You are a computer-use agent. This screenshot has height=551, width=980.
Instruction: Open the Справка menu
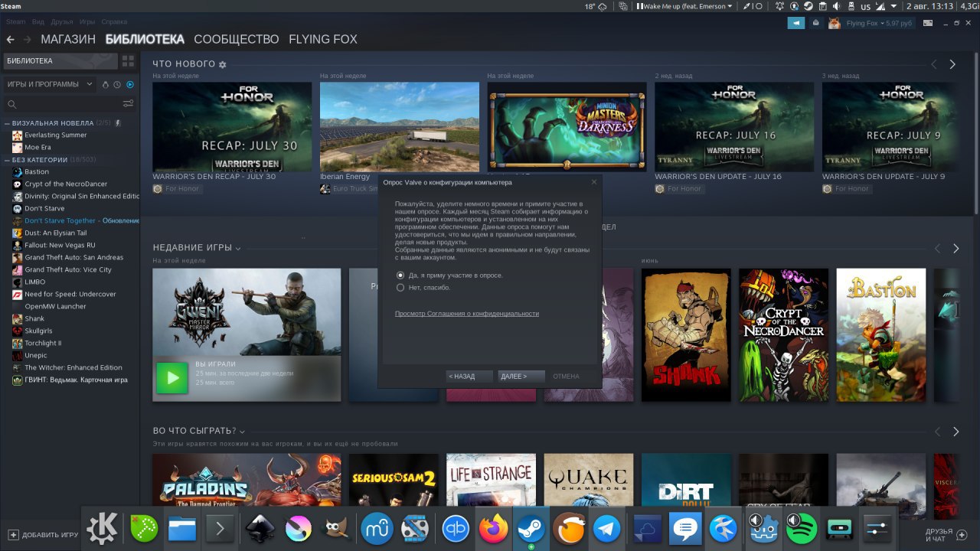click(114, 22)
